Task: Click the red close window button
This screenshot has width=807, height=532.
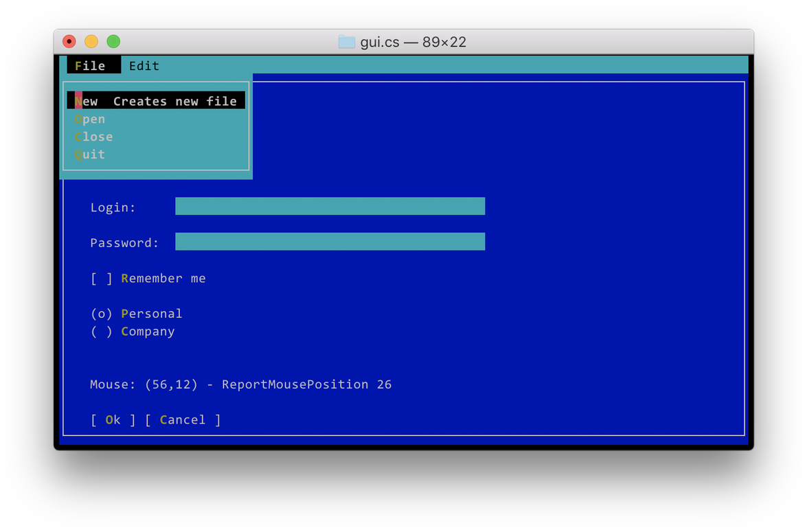Action: pyautogui.click(x=69, y=42)
